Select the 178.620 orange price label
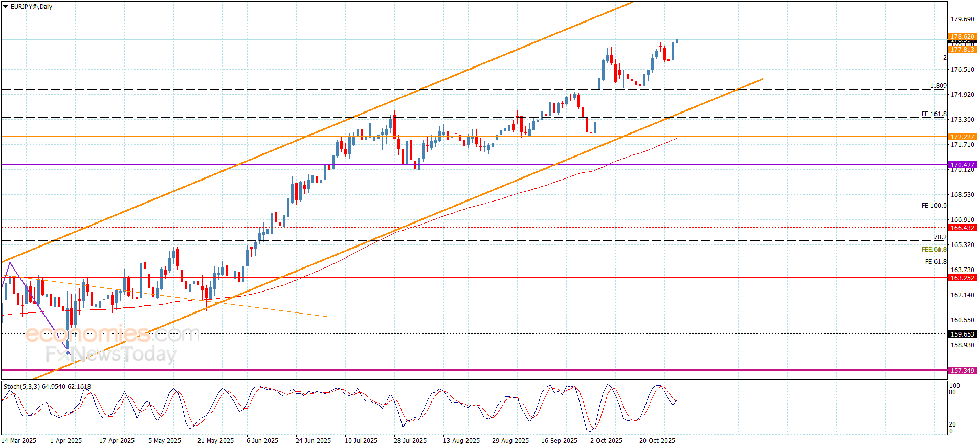 [x=962, y=37]
